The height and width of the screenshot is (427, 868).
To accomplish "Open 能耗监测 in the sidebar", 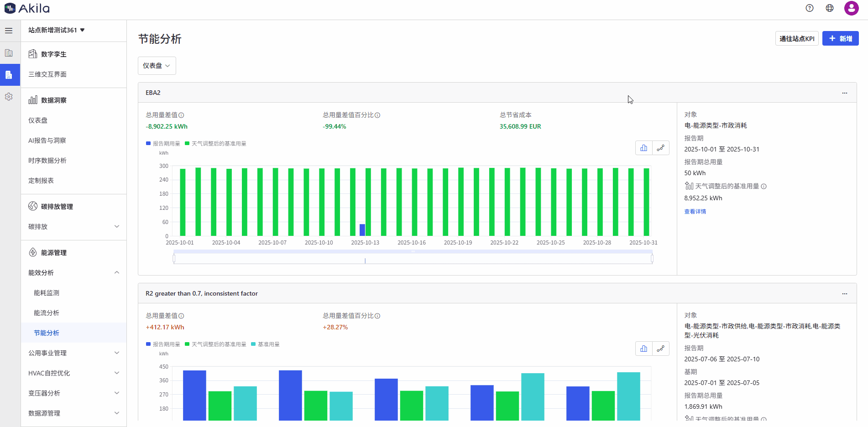I will coord(47,293).
